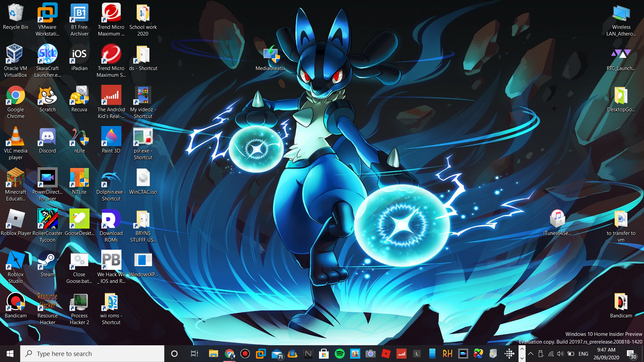Viewport: 644px width, 362px height.
Task: Open the Recycle Bin desktop icon
Action: pos(15,17)
